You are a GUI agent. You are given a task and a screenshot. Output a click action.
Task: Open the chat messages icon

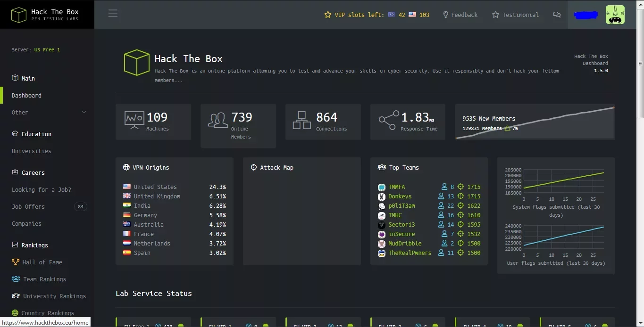point(557,15)
